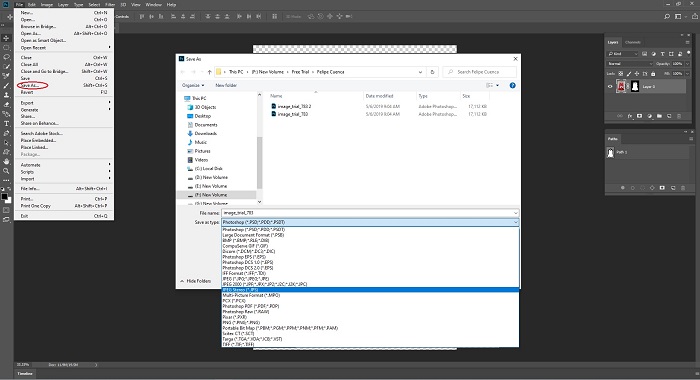700x380 pixels.
Task: Open the Organize dropdown in Save As dialog
Action: point(193,85)
